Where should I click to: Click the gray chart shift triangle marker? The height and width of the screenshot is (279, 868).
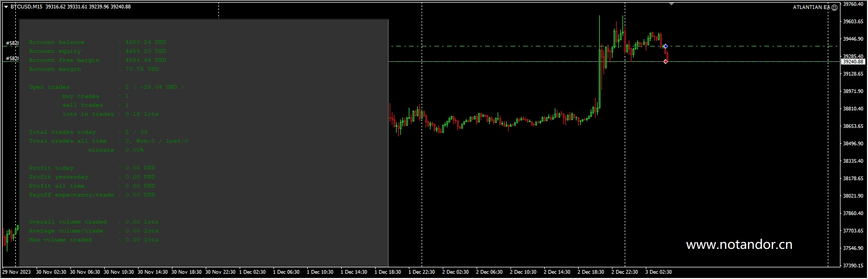click(671, 4)
